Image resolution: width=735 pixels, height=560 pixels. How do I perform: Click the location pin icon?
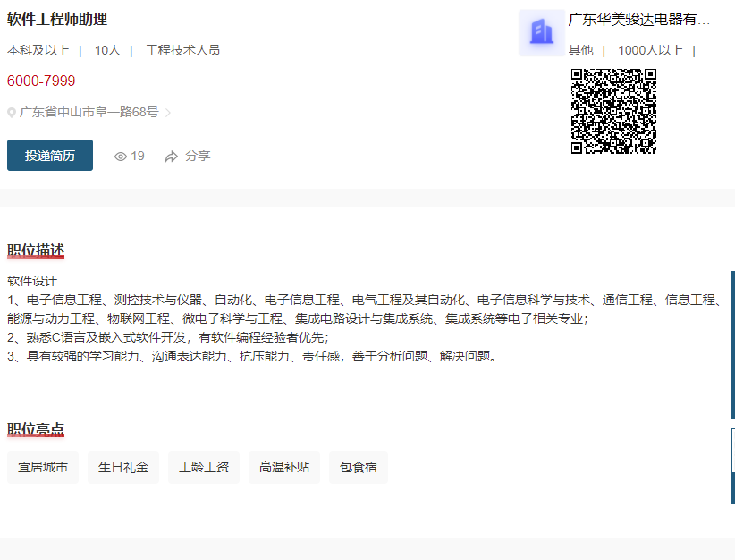(12, 113)
